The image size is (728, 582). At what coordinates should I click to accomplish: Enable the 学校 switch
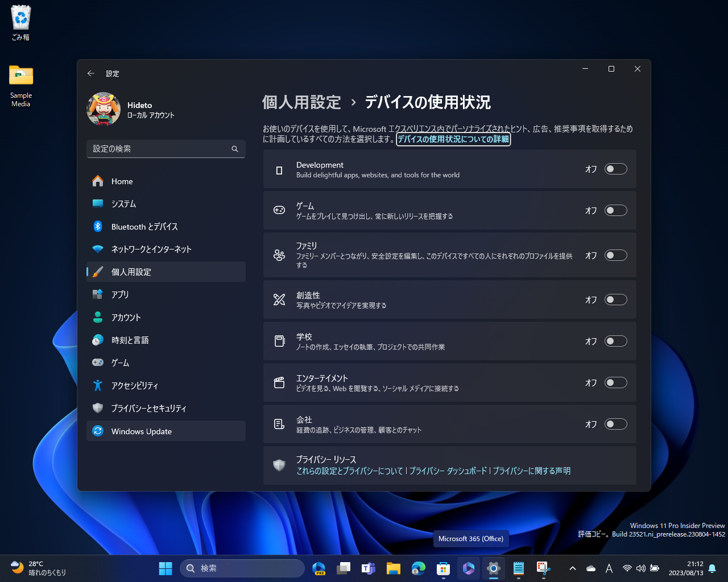coord(615,341)
